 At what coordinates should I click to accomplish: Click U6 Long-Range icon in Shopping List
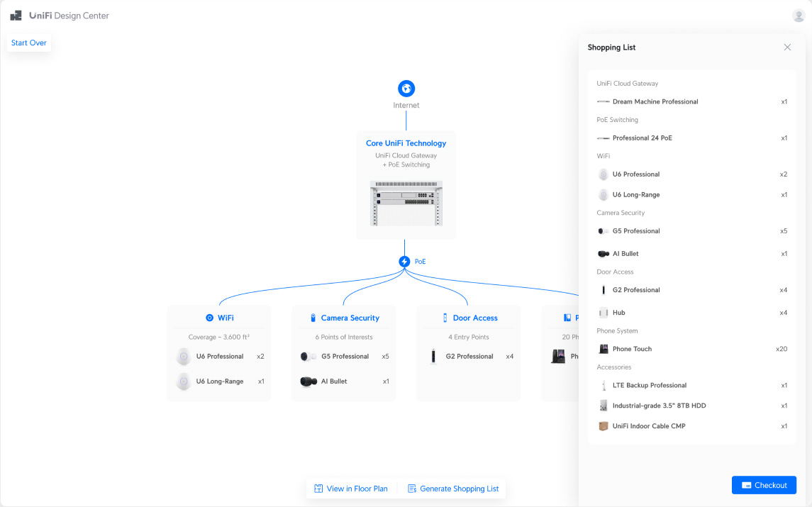603,195
